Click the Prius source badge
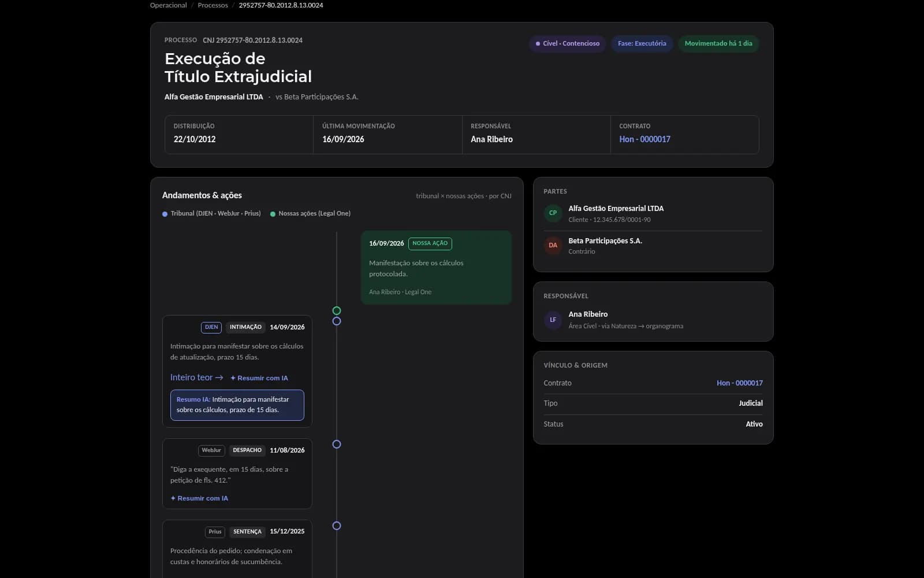Image resolution: width=924 pixels, height=578 pixels. click(215, 532)
